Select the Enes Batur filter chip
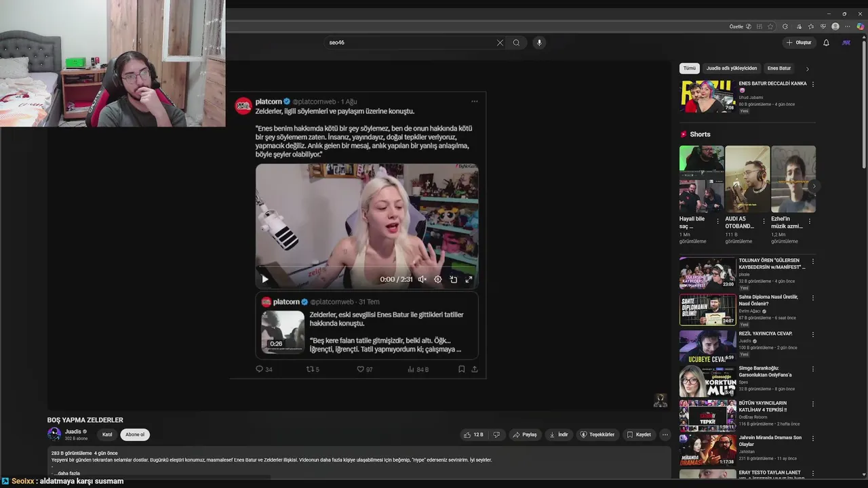 [x=779, y=68]
